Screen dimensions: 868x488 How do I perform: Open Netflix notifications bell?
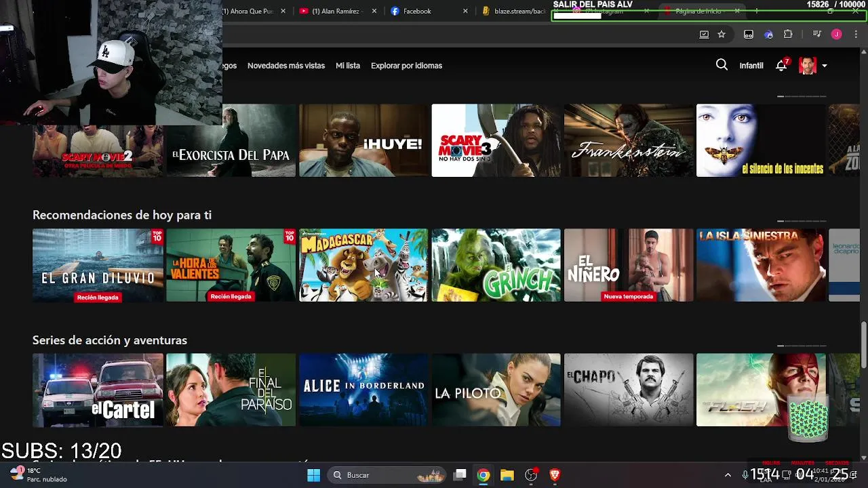click(x=782, y=65)
